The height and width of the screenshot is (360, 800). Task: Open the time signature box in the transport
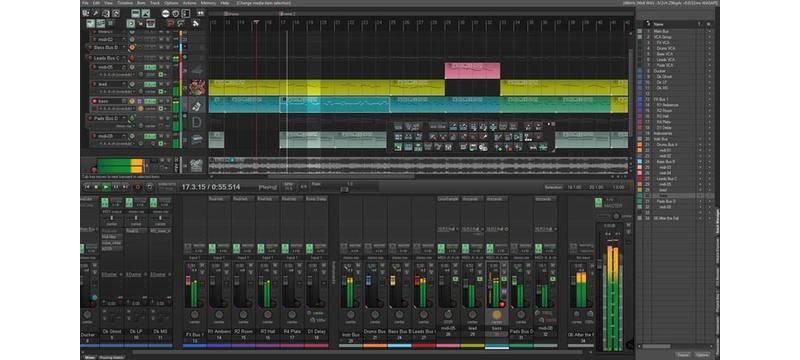(x=304, y=187)
